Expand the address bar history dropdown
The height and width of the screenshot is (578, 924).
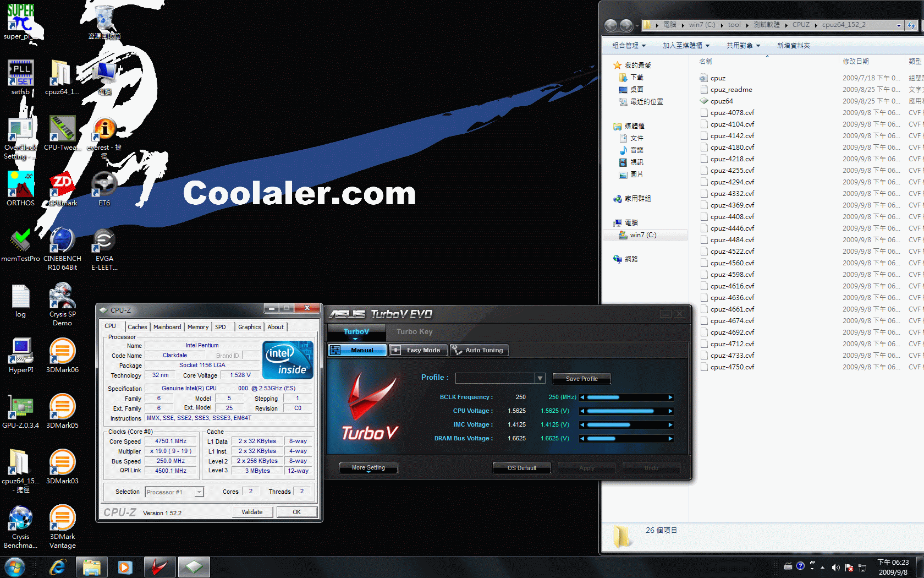[x=899, y=25]
